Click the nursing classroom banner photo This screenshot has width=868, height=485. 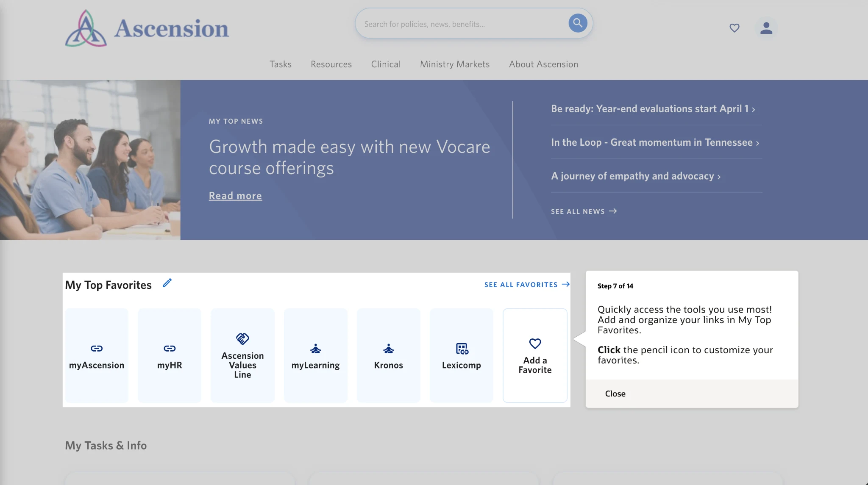click(90, 160)
